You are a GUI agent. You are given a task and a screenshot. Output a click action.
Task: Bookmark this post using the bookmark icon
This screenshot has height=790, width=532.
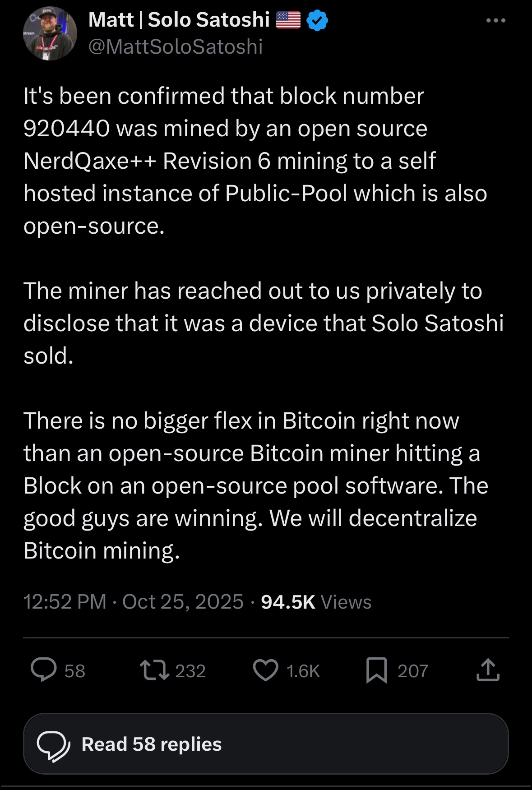tap(377, 670)
